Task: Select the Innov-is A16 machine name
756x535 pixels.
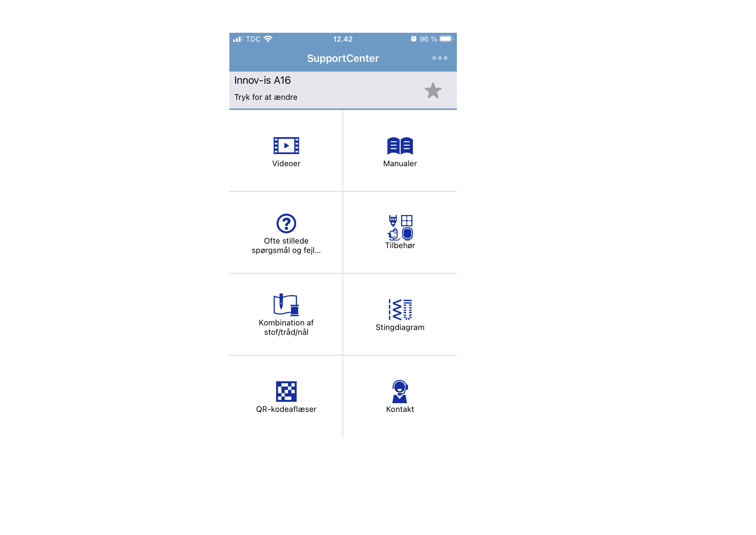Action: (262, 80)
